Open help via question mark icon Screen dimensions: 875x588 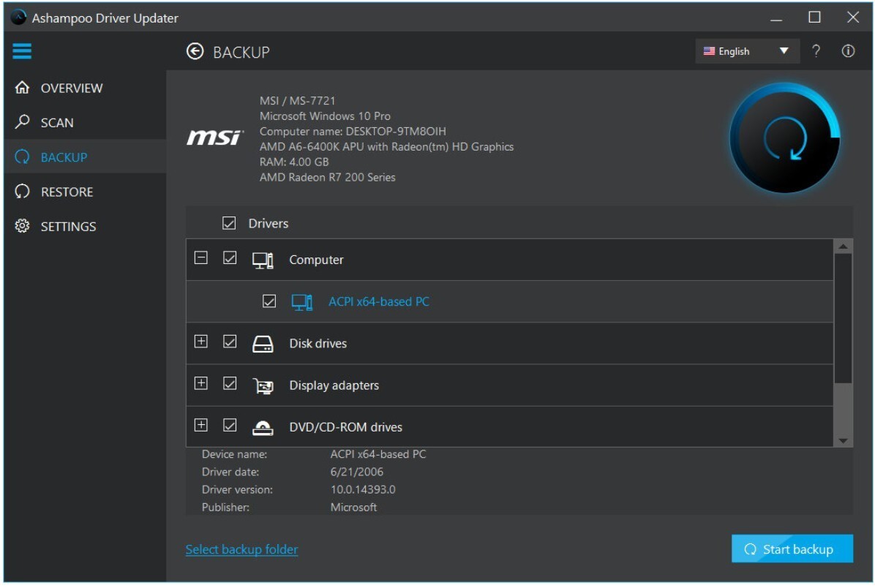coord(816,51)
